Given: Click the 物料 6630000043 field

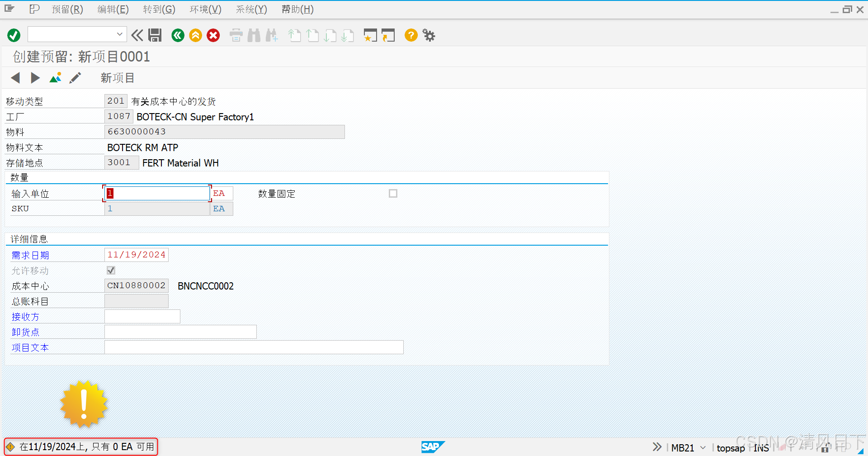Looking at the screenshot, I should [224, 132].
